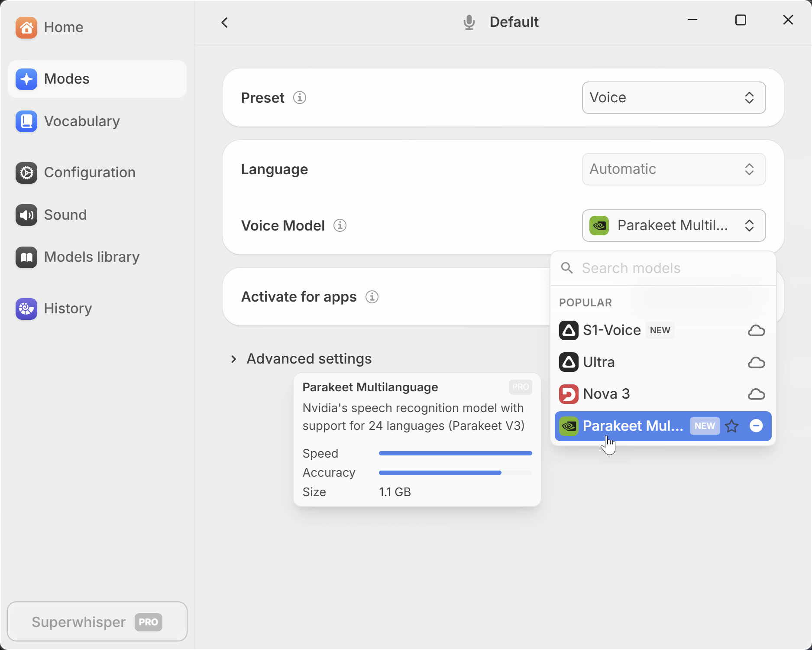The height and width of the screenshot is (650, 812).
Task: Show info for Voice Model
Action: 340,225
